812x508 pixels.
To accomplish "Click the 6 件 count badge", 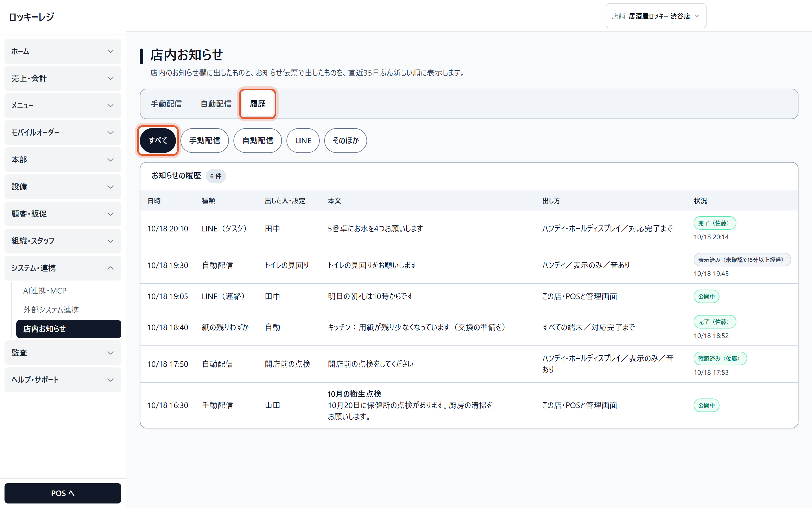I will click(216, 176).
